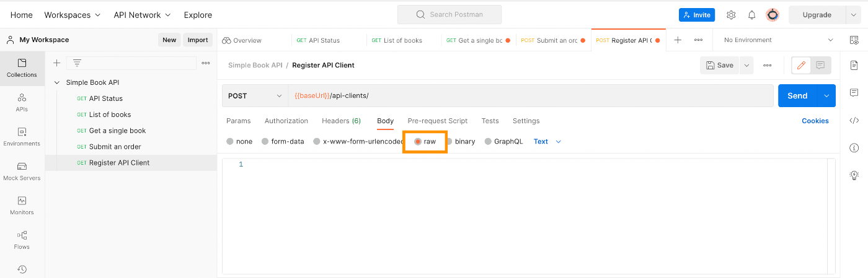Open Code snippet icon in right sidebar

[854, 120]
